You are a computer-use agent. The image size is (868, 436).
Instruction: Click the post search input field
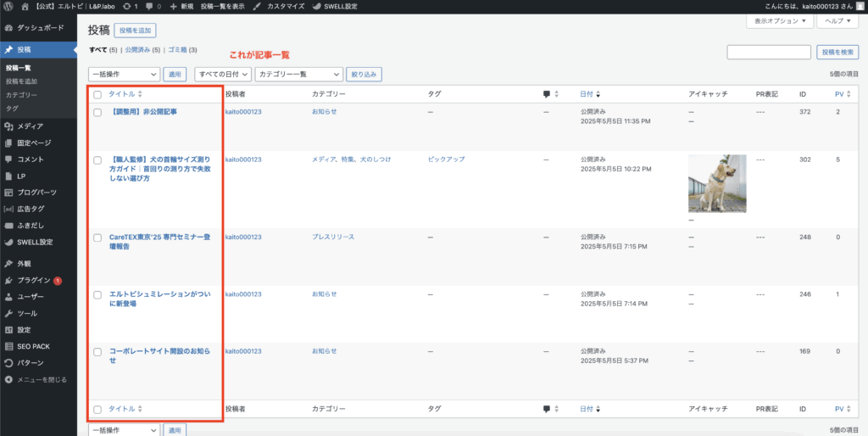pyautogui.click(x=769, y=52)
